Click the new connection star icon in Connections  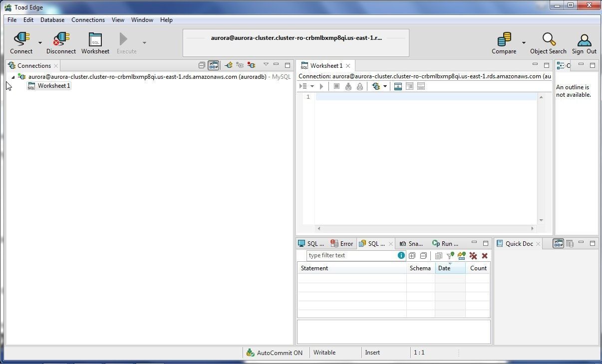click(x=229, y=65)
